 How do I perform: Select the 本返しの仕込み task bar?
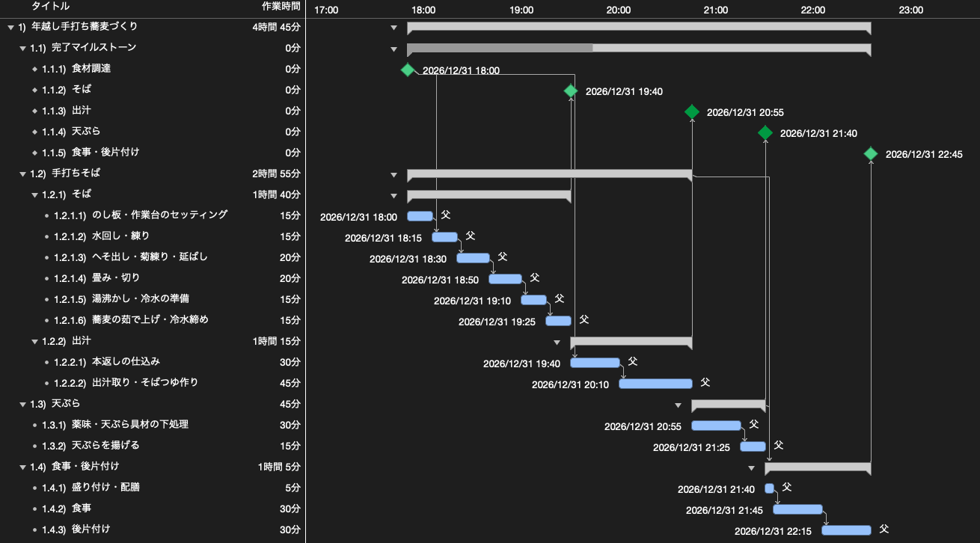tap(595, 363)
